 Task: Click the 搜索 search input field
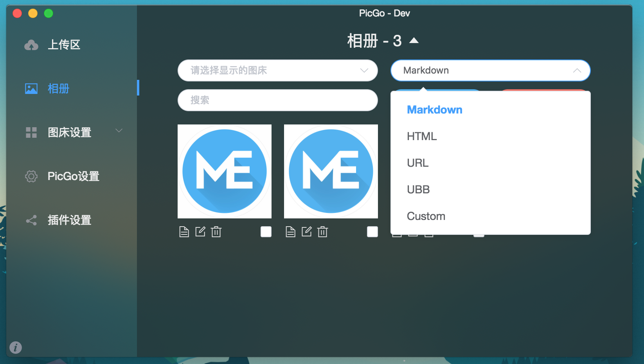pyautogui.click(x=277, y=100)
